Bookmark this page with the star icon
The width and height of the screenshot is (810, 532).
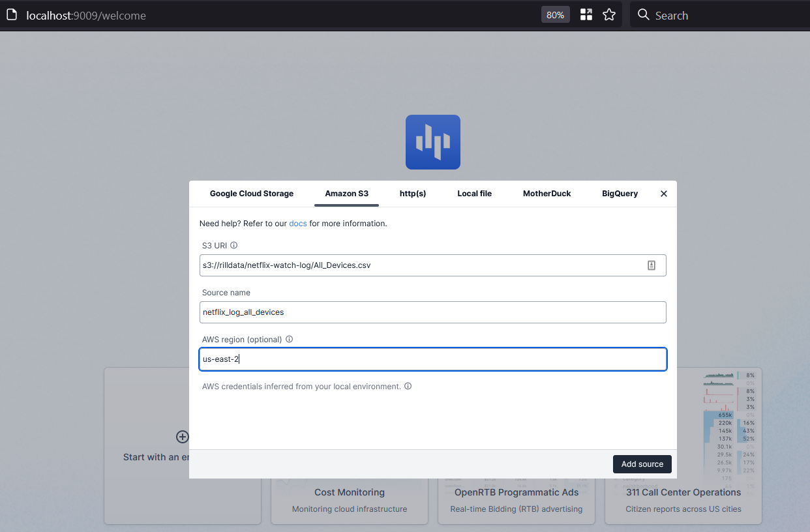[x=609, y=15]
